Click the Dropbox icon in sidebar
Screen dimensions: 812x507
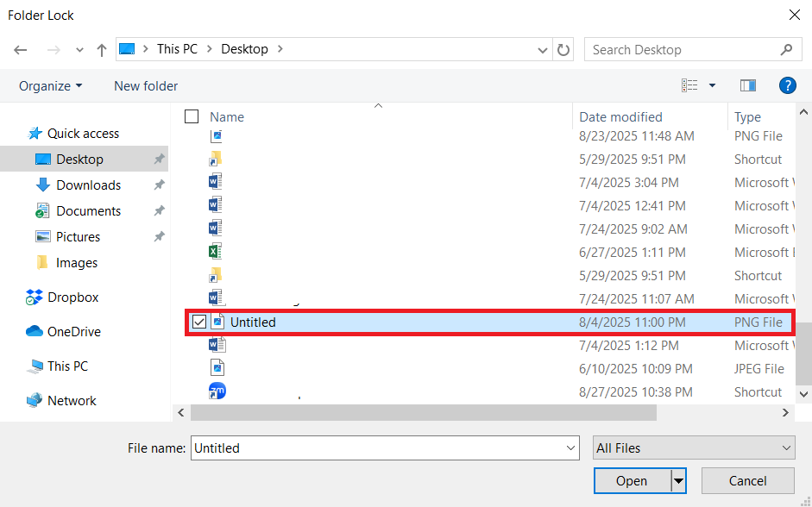pyautogui.click(x=35, y=297)
